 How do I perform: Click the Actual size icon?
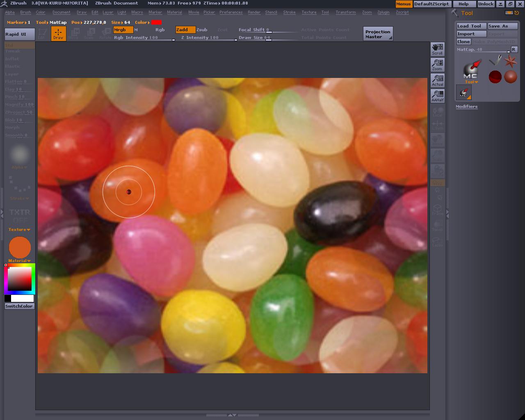tap(438, 80)
